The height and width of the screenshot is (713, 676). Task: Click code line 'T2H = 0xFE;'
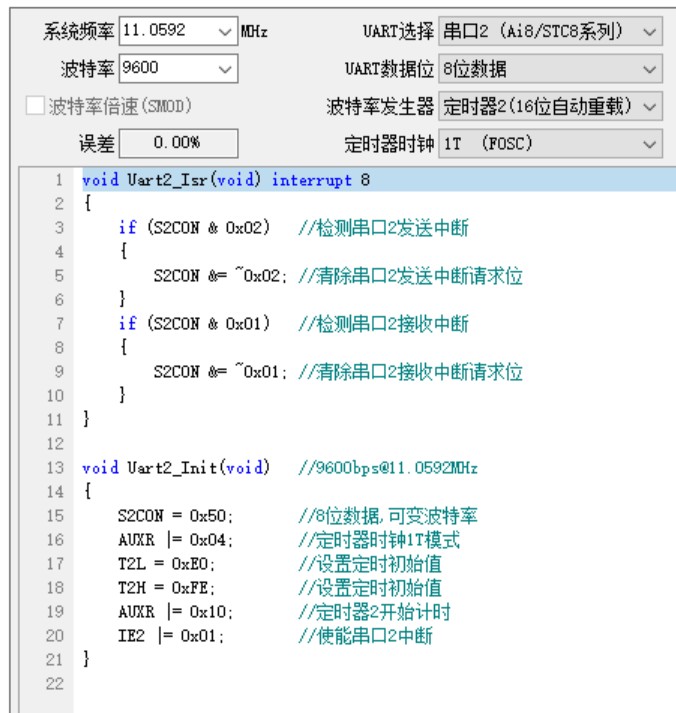tap(166, 588)
